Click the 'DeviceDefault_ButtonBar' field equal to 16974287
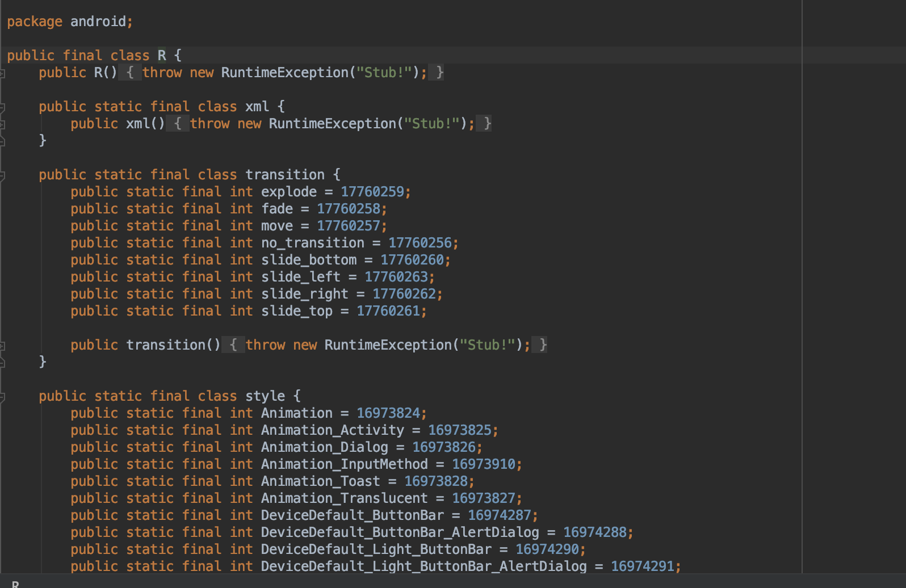This screenshot has height=588, width=906. click(x=353, y=515)
